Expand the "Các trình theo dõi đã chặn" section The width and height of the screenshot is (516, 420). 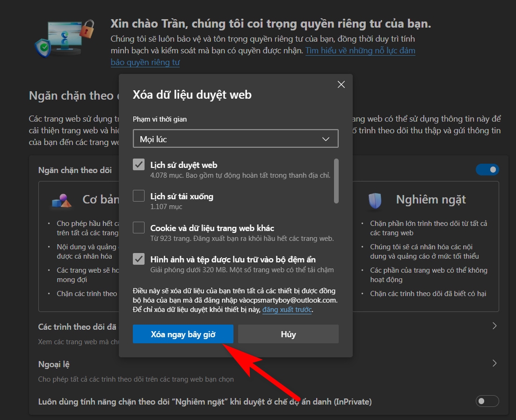pos(494,326)
